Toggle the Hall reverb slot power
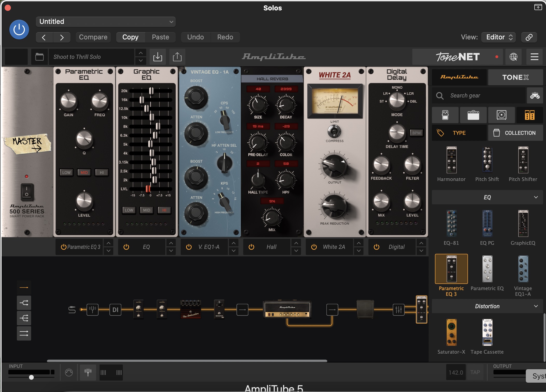 [251, 247]
